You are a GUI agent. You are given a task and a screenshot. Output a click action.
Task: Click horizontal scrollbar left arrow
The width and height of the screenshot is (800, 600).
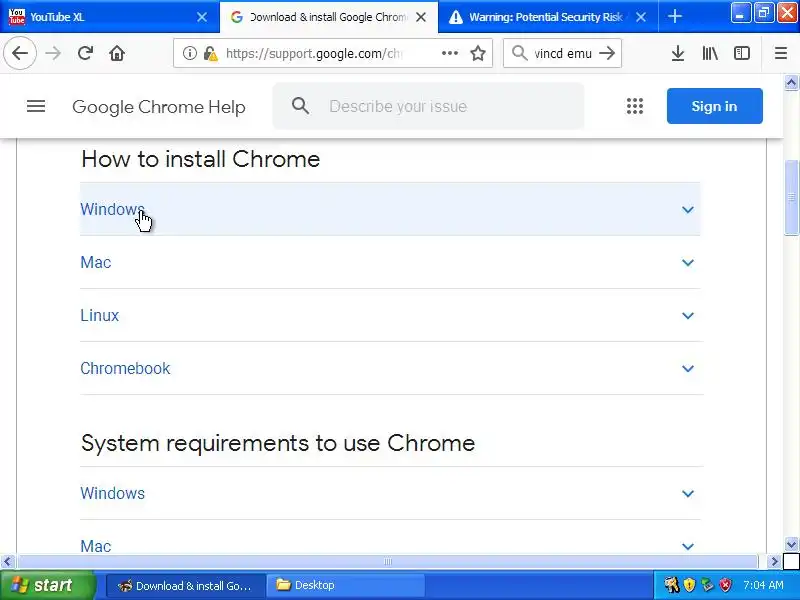(7, 562)
